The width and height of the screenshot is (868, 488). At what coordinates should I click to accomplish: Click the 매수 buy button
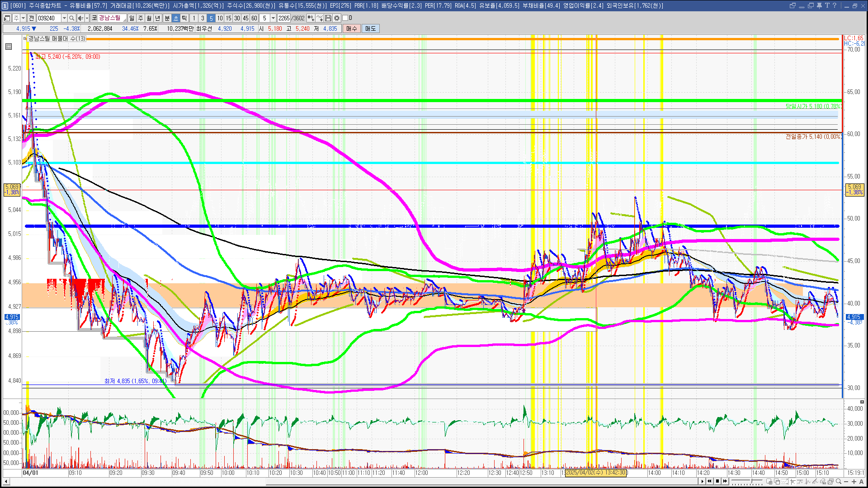pyautogui.click(x=352, y=28)
